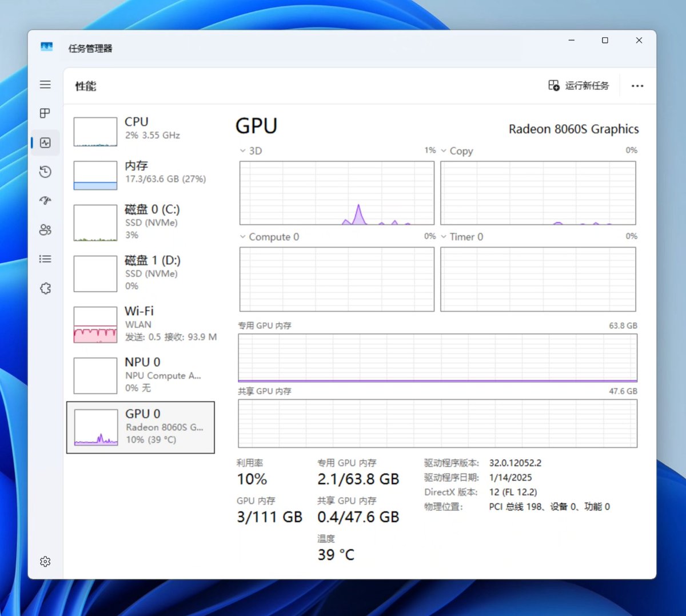
Task: Open the Users page icon
Action: (45, 229)
